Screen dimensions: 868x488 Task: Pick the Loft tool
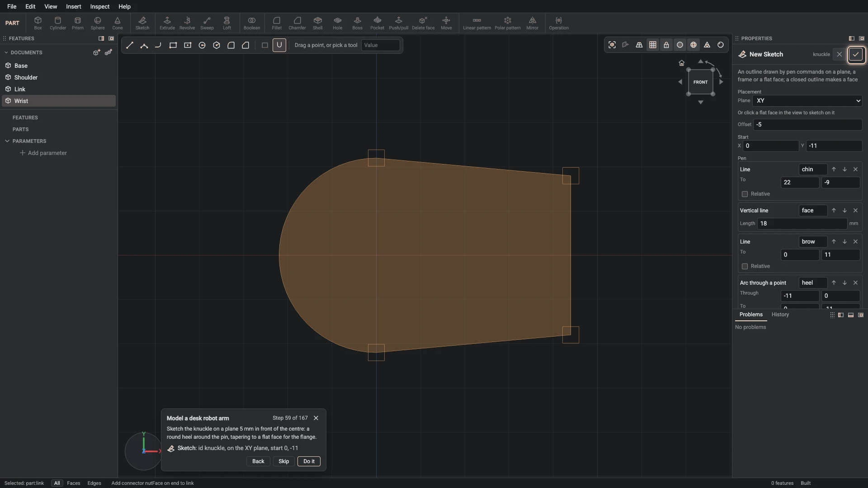tap(227, 23)
